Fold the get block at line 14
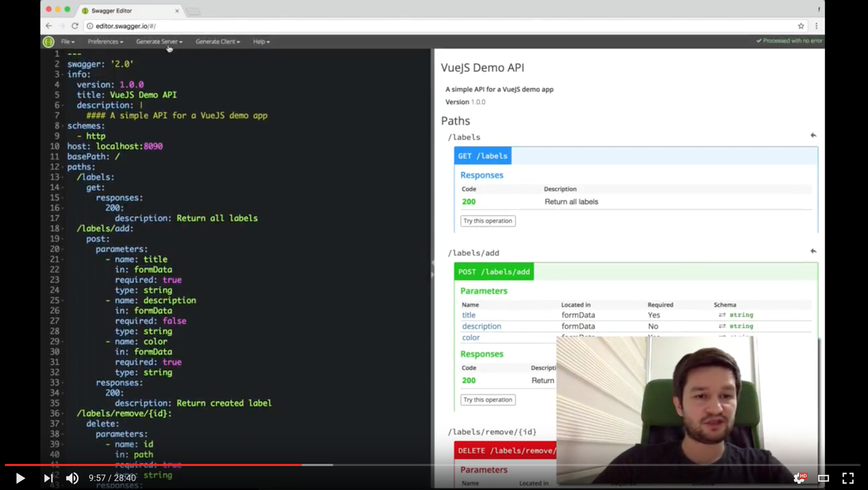 63,187
